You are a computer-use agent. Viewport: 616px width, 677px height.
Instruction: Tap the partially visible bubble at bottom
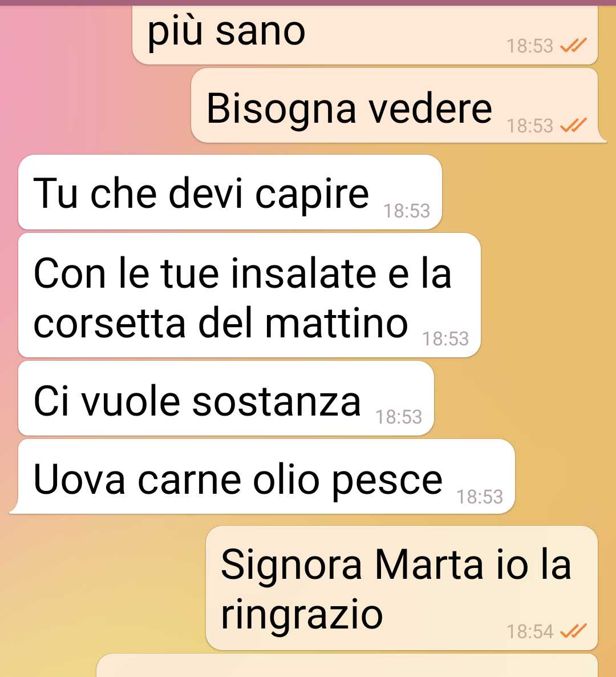click(347, 666)
